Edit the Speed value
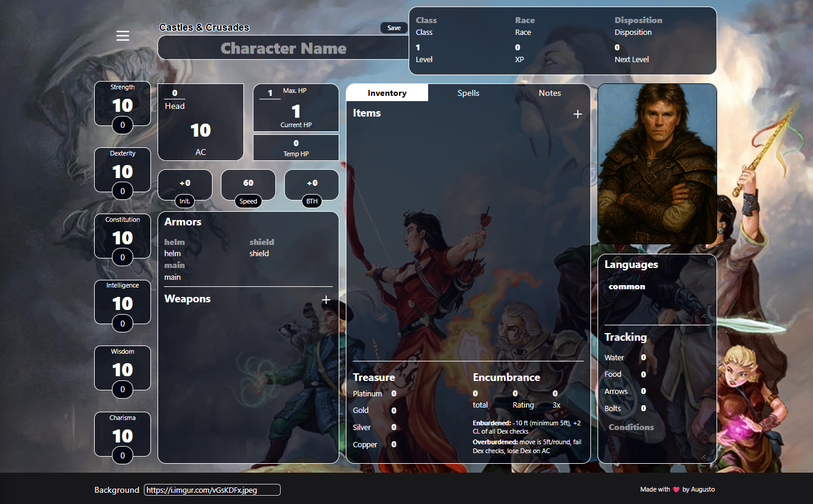The image size is (813, 504). [248, 183]
